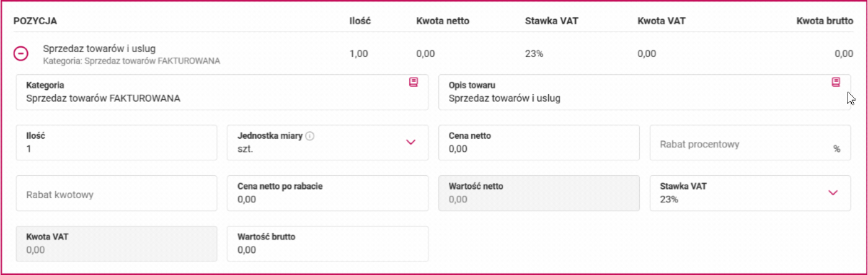868x275 pixels.
Task: Select the Cena netto po rabacie field
Action: [x=327, y=193]
